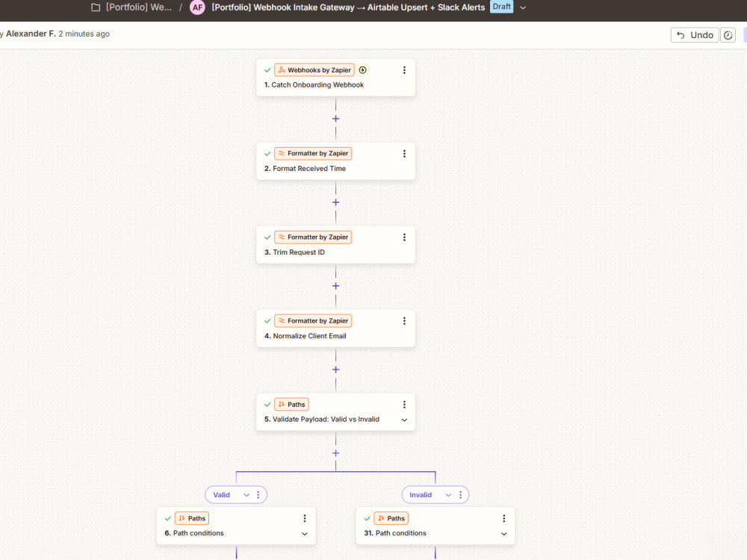Open three-dot menu on Validate Payload step
This screenshot has height=560, width=747.
[404, 404]
